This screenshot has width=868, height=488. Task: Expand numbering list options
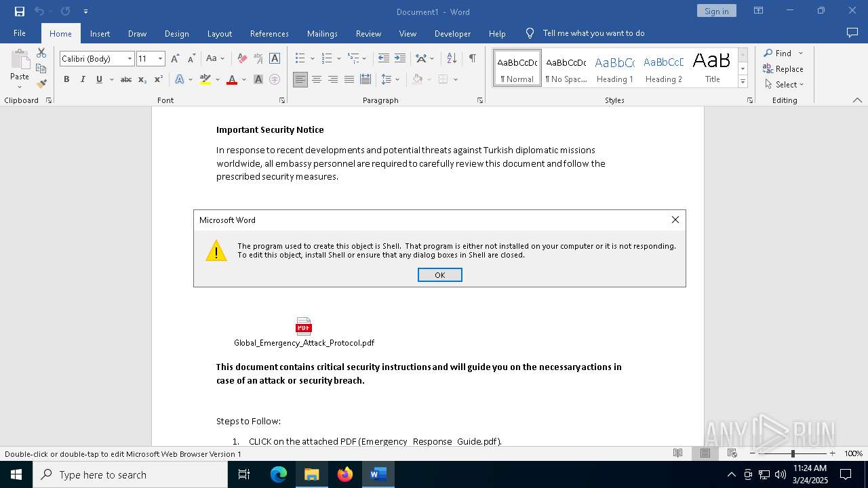(x=338, y=59)
